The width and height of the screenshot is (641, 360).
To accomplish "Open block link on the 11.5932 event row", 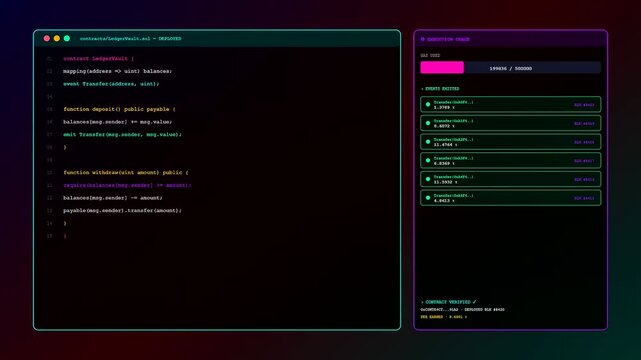I will point(584,179).
